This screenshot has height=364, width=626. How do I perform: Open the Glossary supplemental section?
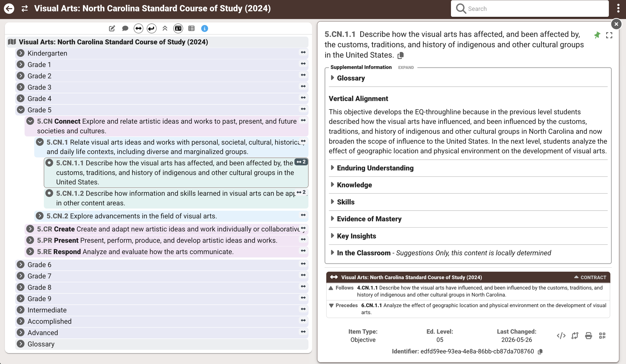click(351, 78)
